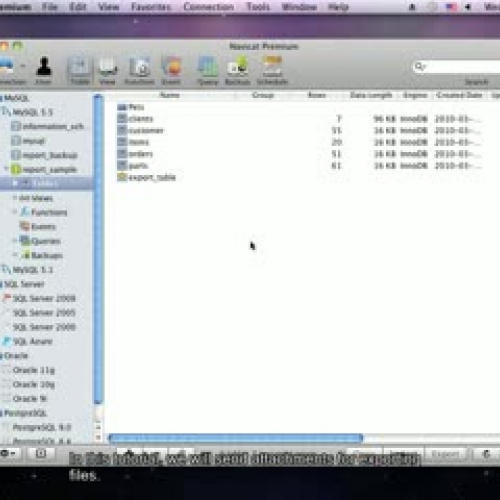Sort by the Created Date column header
The height and width of the screenshot is (500, 500).
pyautogui.click(x=459, y=95)
